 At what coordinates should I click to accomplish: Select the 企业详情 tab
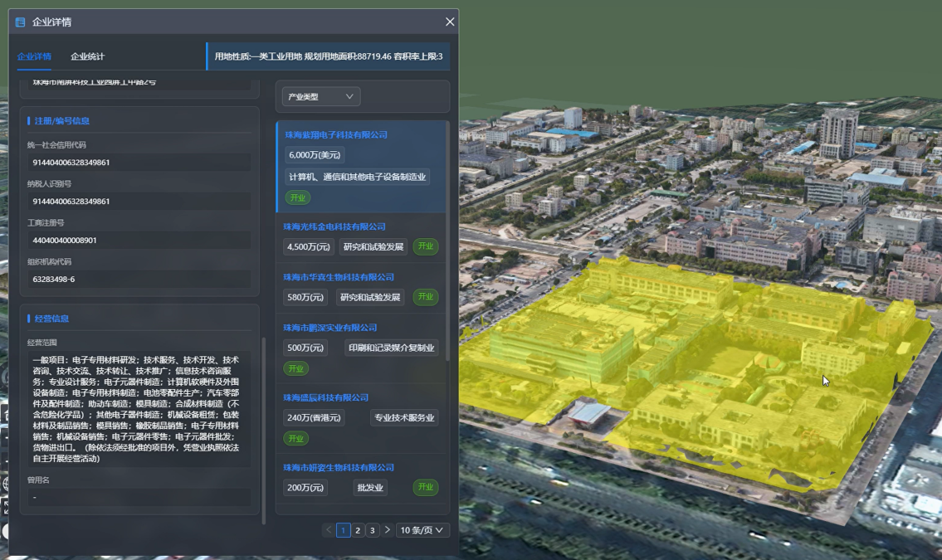pyautogui.click(x=34, y=56)
